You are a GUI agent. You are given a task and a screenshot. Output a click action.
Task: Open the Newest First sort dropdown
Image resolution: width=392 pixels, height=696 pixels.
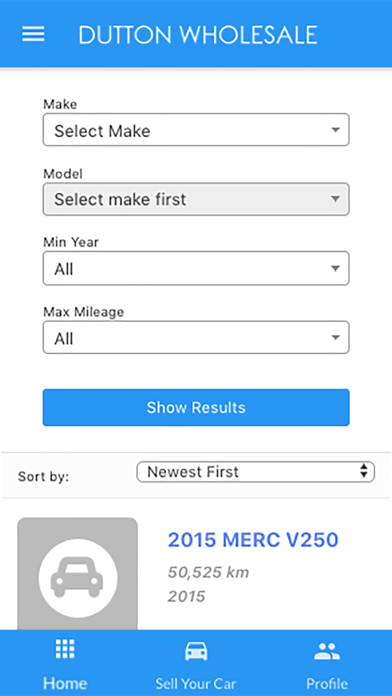256,471
